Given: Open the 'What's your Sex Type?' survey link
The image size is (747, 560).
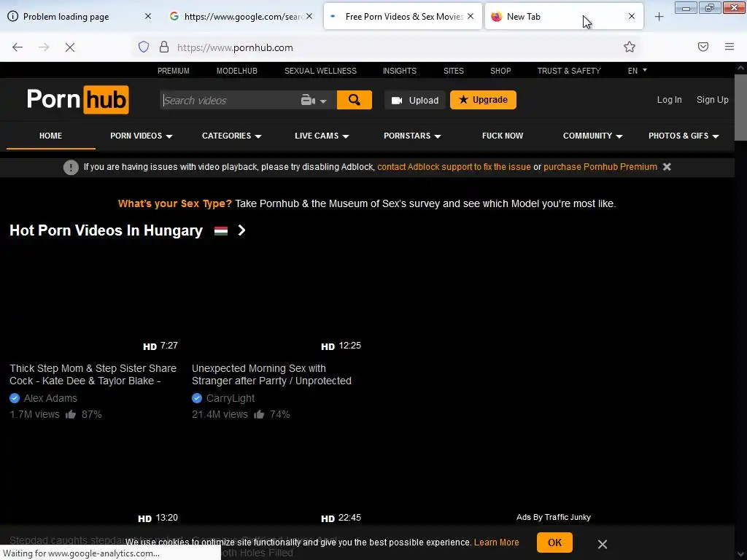Looking at the screenshot, I should pos(174,203).
